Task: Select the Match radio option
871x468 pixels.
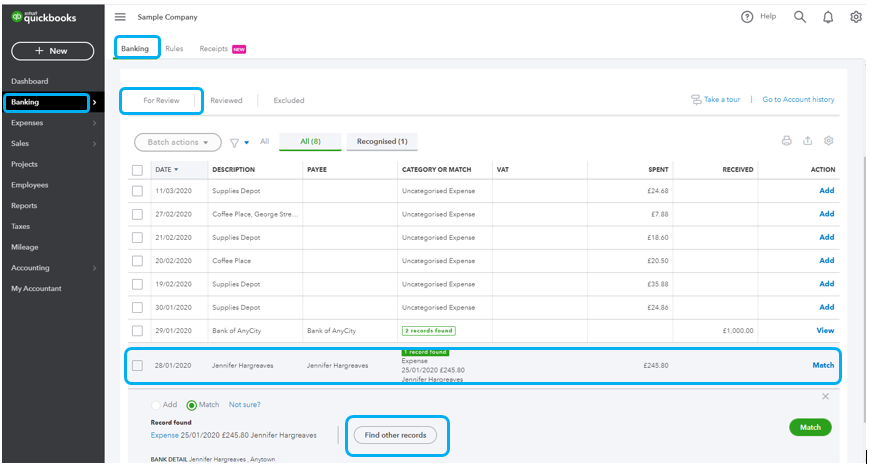Action: 192,405
